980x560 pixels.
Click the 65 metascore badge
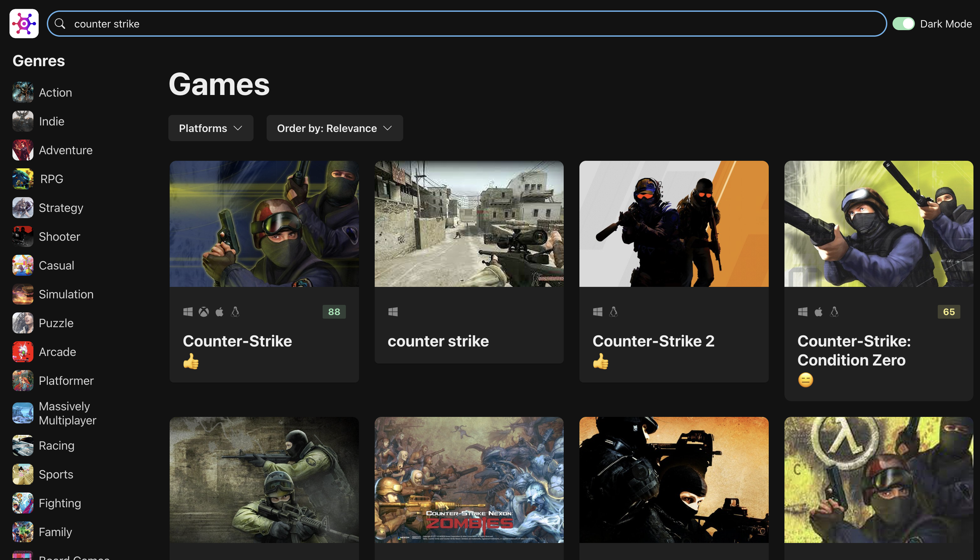click(949, 311)
